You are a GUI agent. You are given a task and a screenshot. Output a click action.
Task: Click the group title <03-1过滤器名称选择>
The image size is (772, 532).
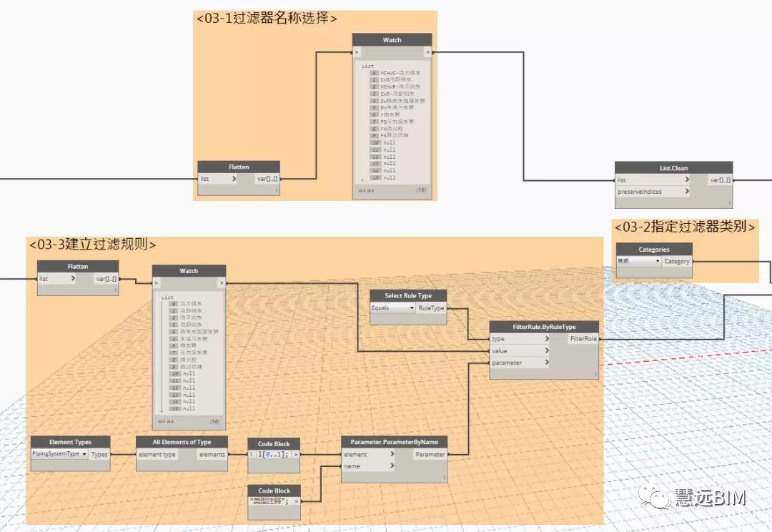[267, 18]
